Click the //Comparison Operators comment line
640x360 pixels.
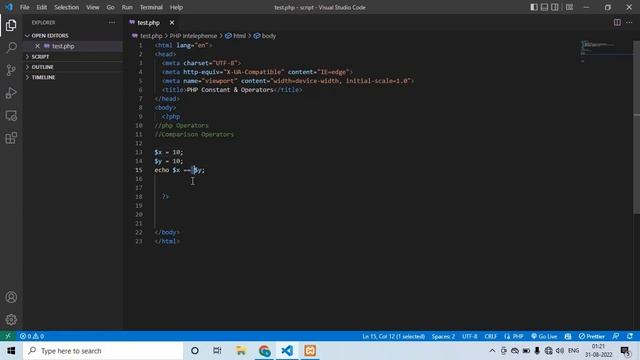coord(194,134)
